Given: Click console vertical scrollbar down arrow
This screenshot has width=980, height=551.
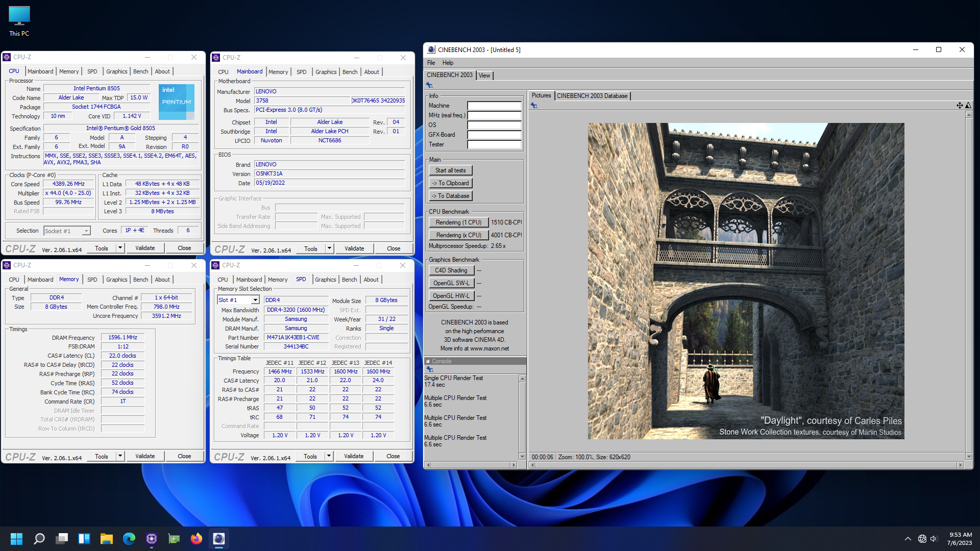Looking at the screenshot, I should 522,456.
